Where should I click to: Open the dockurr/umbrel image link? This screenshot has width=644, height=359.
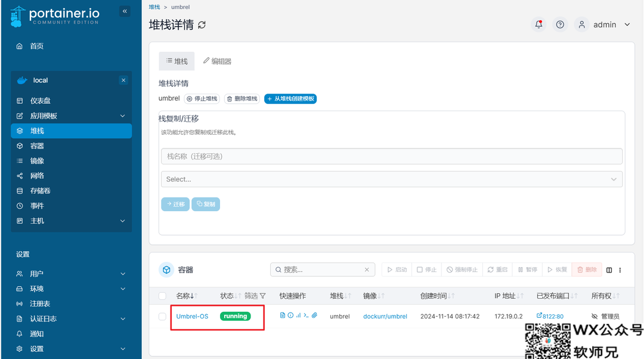[x=385, y=316]
